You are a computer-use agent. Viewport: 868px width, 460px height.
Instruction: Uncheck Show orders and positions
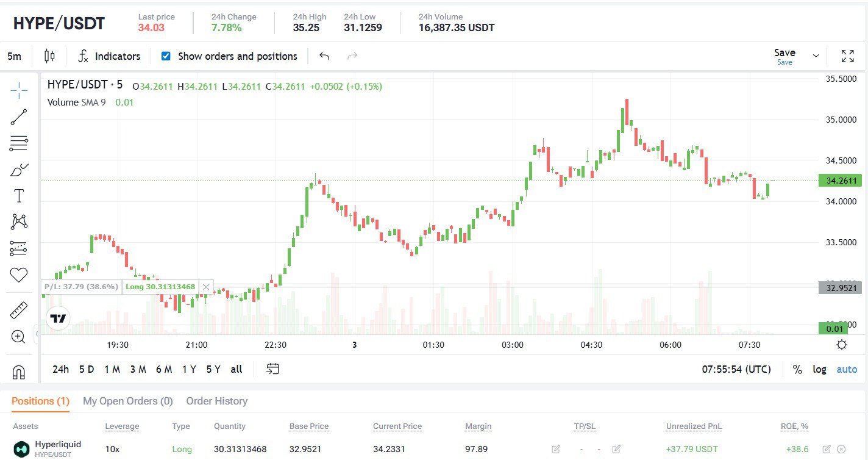166,56
